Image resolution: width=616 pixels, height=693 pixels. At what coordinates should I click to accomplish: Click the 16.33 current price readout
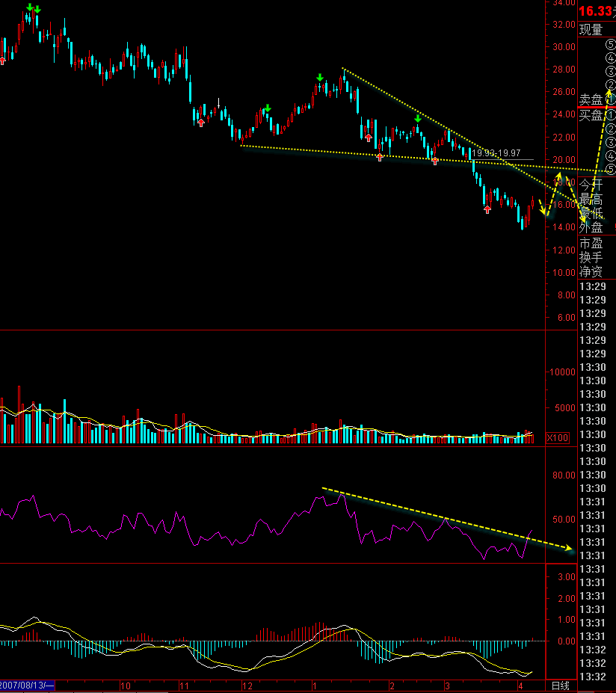[x=595, y=10]
